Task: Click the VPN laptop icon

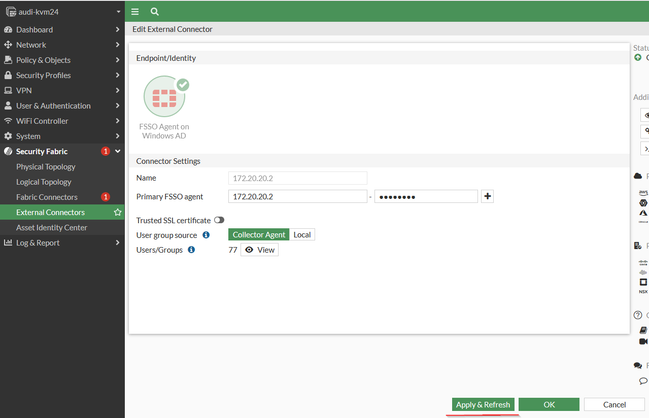Action: coord(8,90)
